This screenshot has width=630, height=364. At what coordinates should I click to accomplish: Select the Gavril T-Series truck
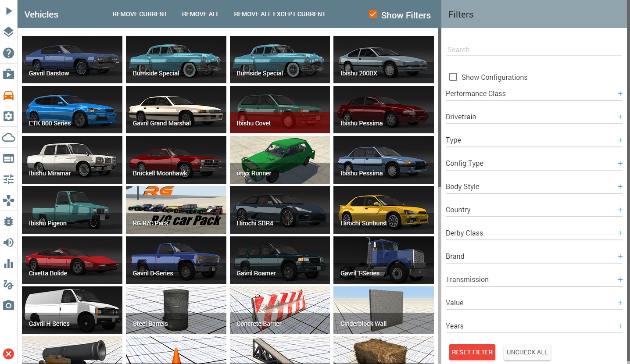(383, 260)
